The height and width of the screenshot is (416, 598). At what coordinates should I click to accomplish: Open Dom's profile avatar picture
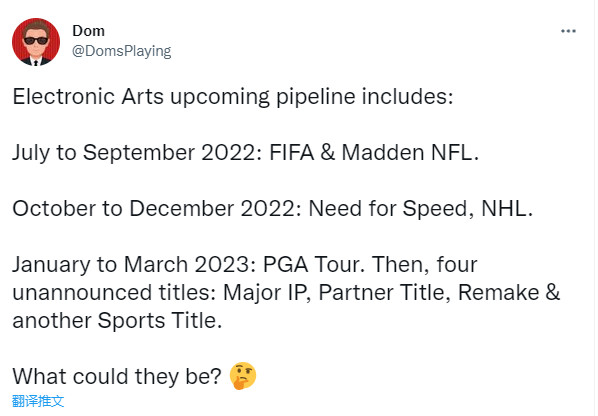point(36,42)
